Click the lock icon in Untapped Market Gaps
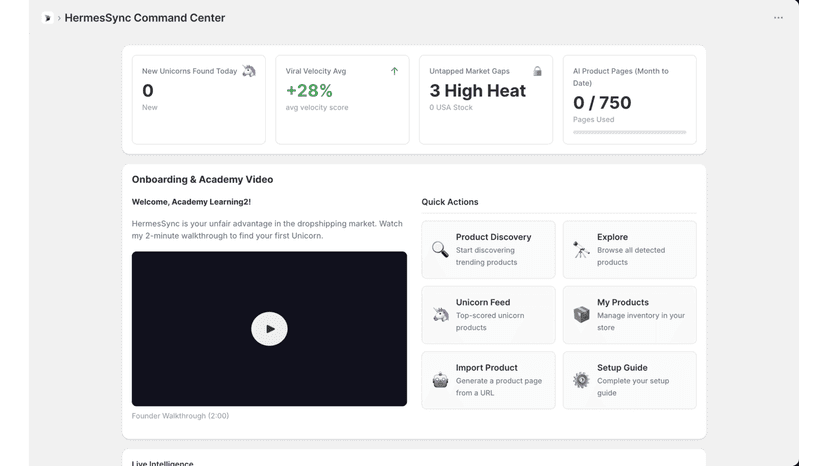This screenshot has width=828, height=466. click(x=538, y=71)
